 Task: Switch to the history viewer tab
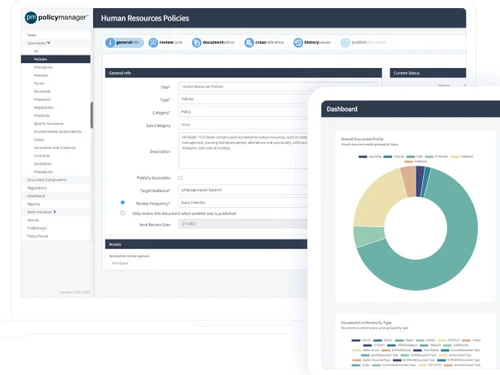tap(312, 42)
